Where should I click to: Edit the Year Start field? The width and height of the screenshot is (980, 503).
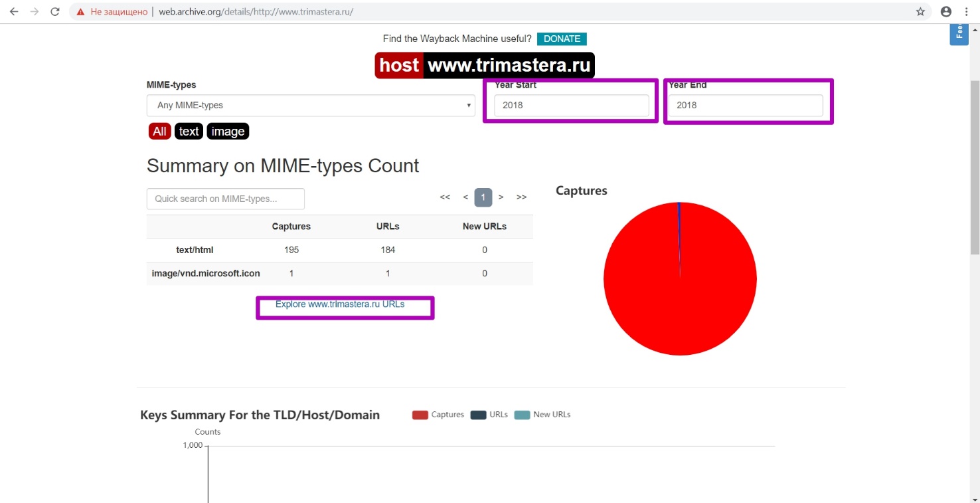tap(571, 105)
